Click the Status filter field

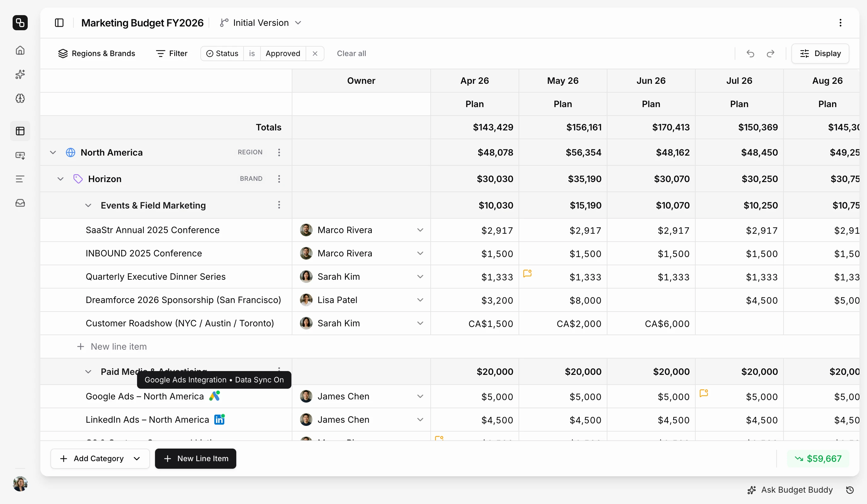(222, 53)
